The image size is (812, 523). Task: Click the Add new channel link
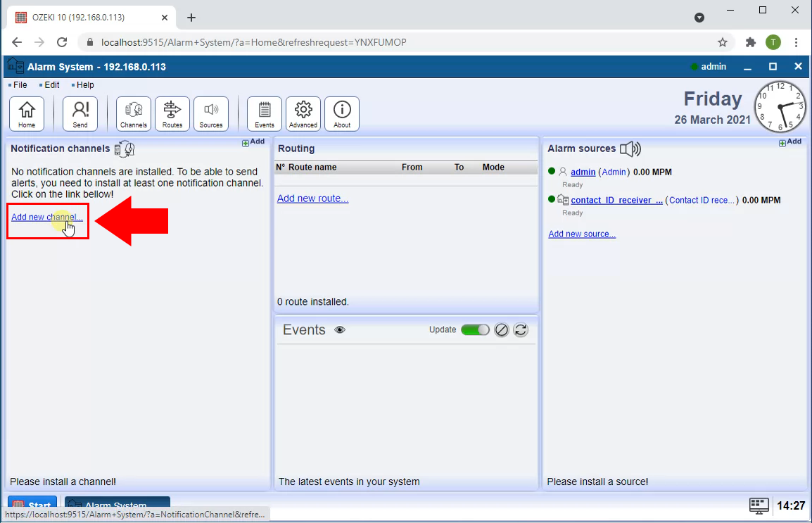47,217
